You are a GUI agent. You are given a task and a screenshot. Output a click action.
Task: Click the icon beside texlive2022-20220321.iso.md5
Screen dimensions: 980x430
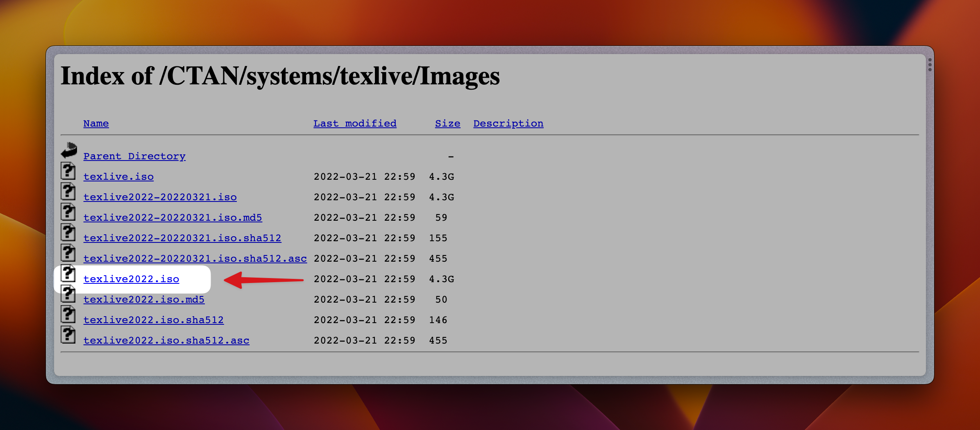pyautogui.click(x=68, y=212)
